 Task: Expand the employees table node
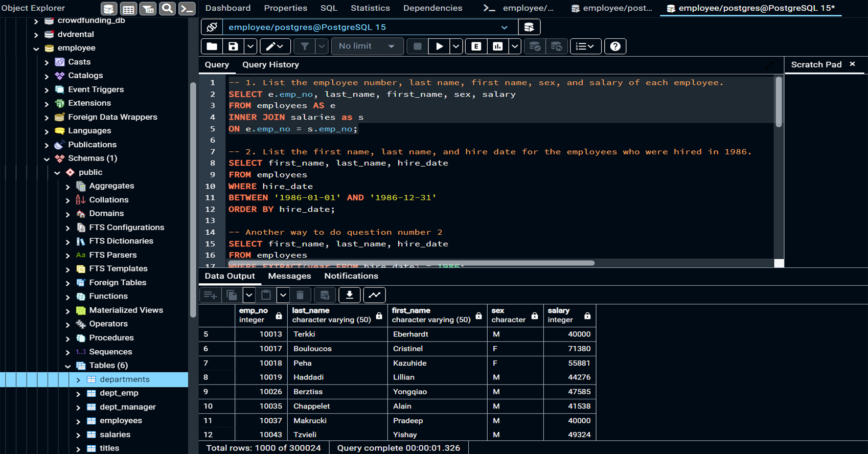coord(78,421)
